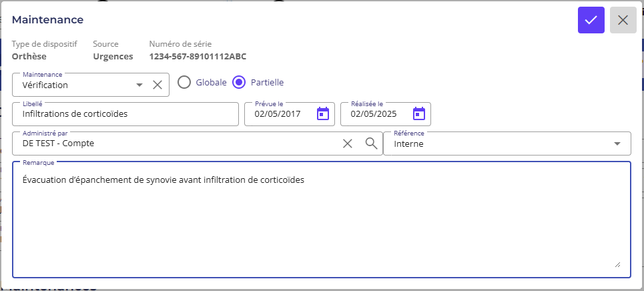Clear the Vérification maintenance selection
This screenshot has height=291, width=644.
pos(157,85)
